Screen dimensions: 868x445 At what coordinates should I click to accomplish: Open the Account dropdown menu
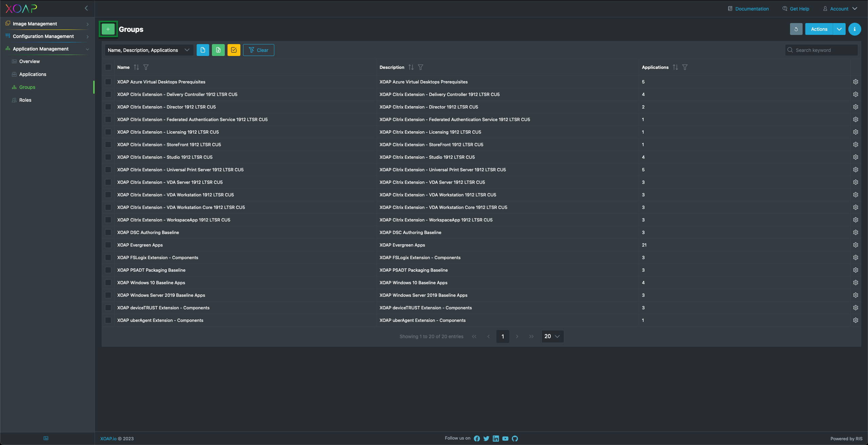[841, 8]
